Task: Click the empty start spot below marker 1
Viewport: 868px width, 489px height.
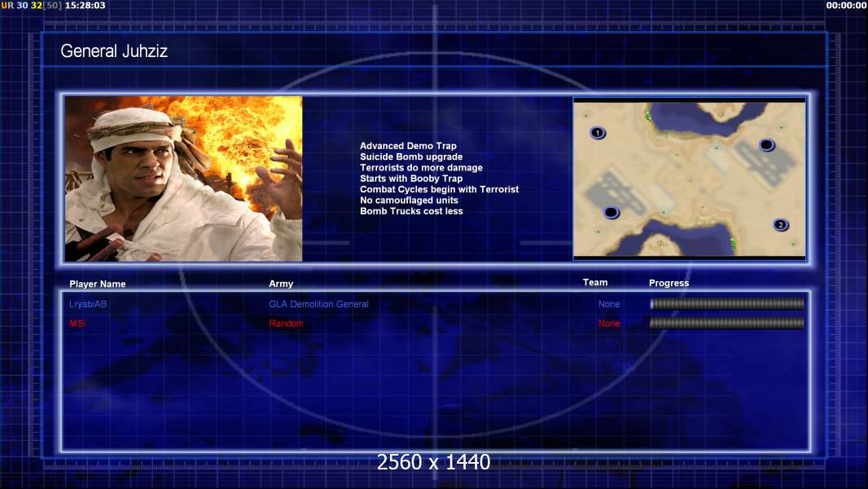Action: point(611,212)
